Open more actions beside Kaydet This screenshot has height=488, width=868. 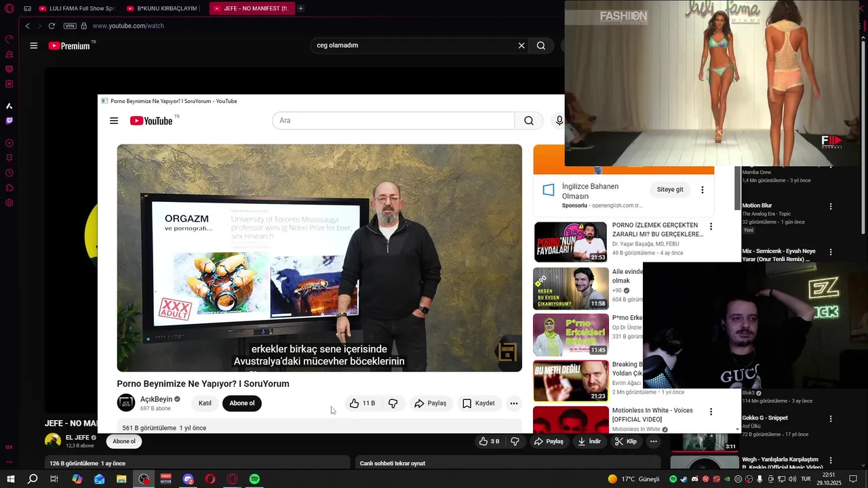click(514, 403)
